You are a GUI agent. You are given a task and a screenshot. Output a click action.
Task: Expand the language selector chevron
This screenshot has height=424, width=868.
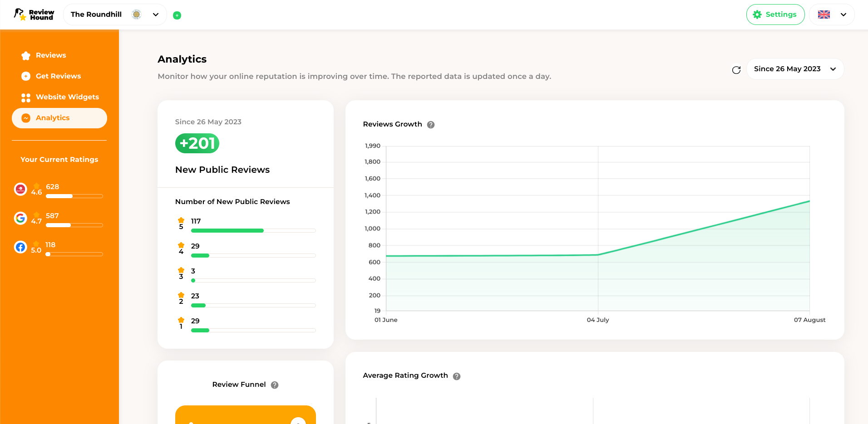[x=843, y=15]
